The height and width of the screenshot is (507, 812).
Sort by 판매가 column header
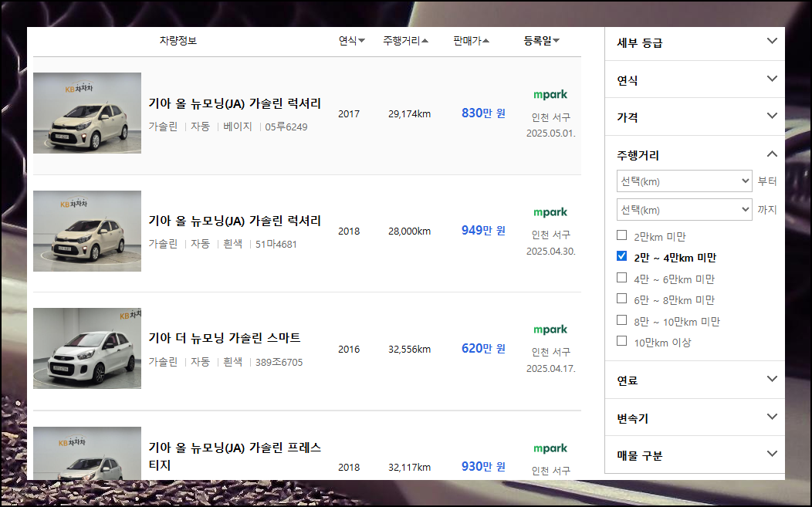pyautogui.click(x=471, y=40)
